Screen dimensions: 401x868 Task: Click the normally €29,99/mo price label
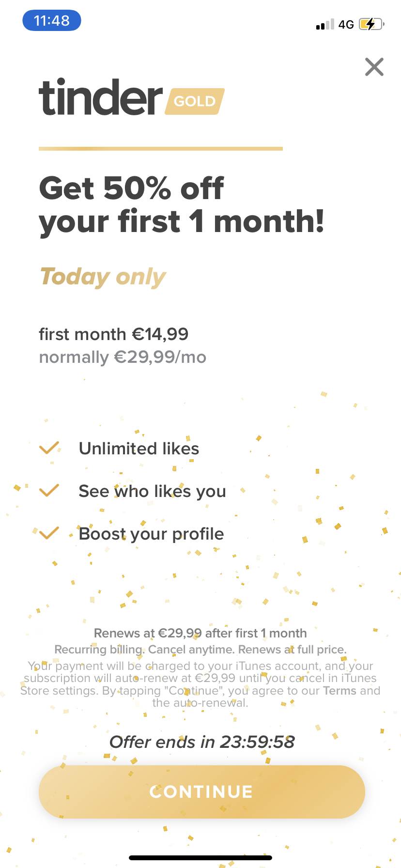(x=122, y=357)
